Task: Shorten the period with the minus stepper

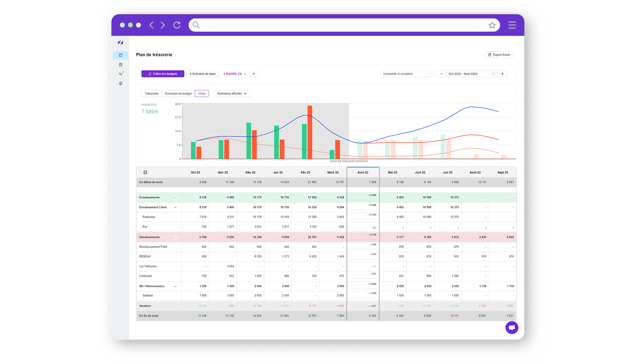Action: coord(441,74)
